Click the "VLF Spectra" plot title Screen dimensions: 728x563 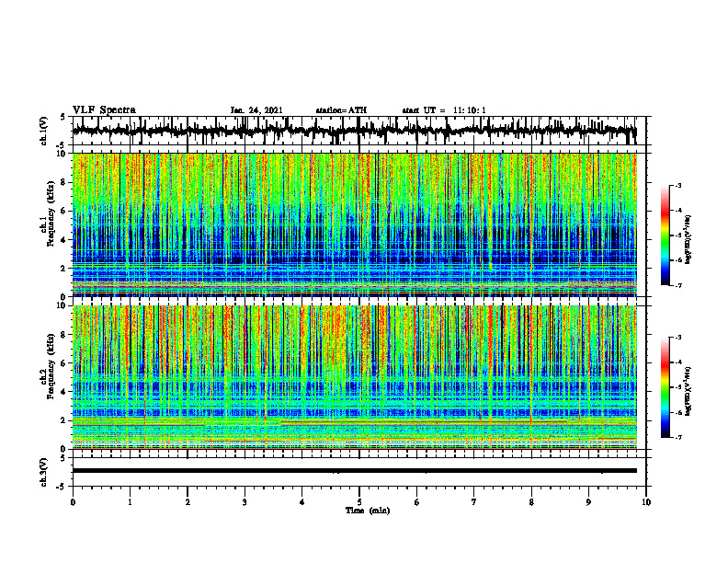tap(104, 110)
